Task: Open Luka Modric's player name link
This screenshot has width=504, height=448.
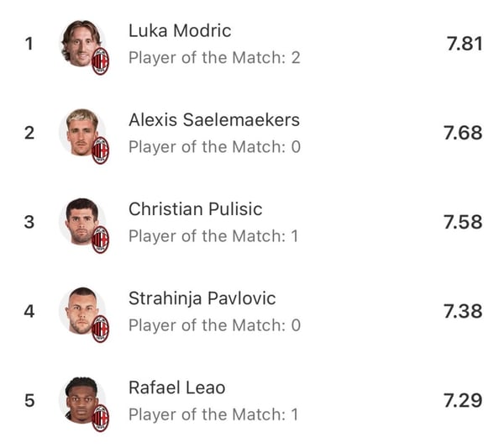Action: [x=180, y=31]
